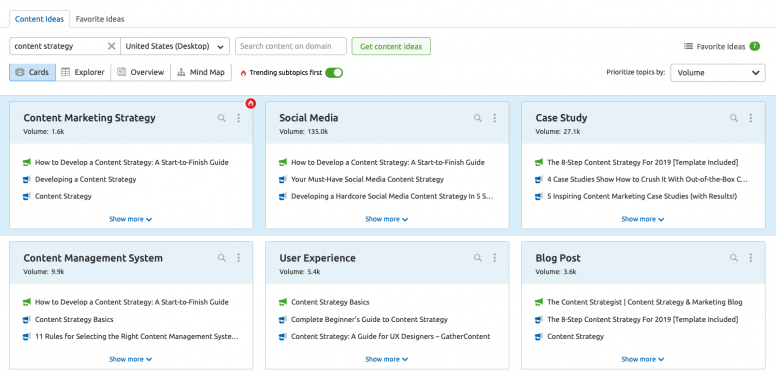Image resolution: width=776 pixels, height=379 pixels.
Task: Click megaphone icon beside Developing a Content Strategy
Action: pos(27,179)
